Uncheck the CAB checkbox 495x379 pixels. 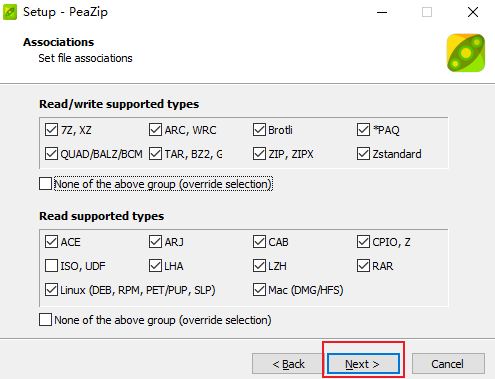(x=259, y=242)
